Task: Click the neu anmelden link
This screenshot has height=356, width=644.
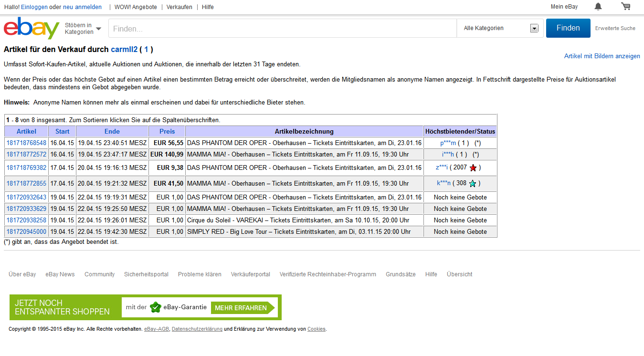Action: 82,7
